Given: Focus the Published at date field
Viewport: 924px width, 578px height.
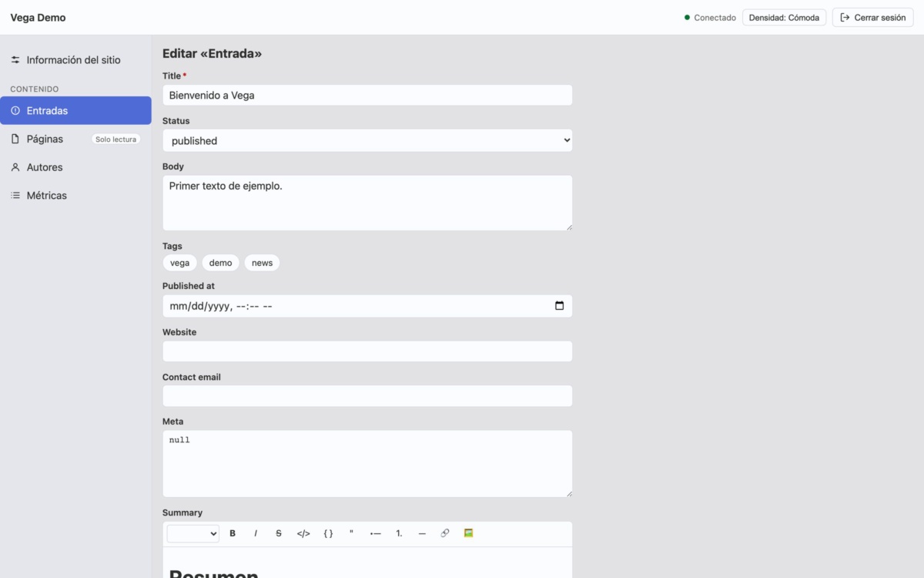Looking at the screenshot, I should pos(367,306).
